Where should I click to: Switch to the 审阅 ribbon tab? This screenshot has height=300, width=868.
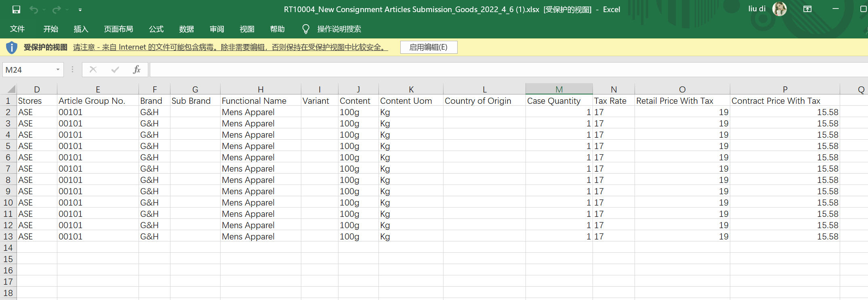pos(217,29)
